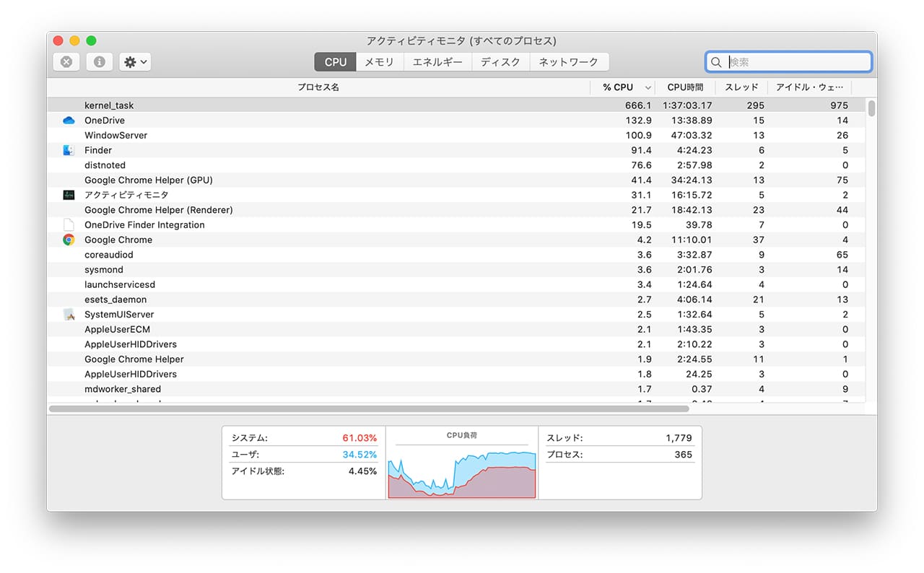Click the Google Chrome icon in process list
924x573 pixels.
point(69,240)
